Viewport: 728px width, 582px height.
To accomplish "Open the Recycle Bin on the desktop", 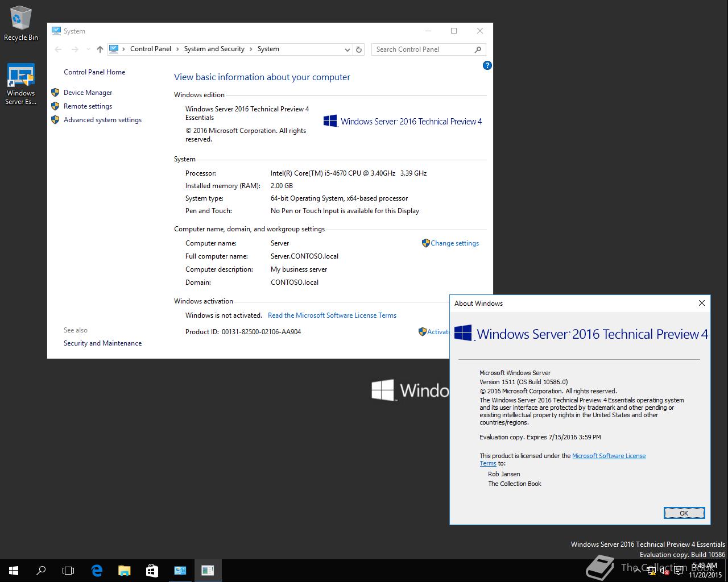I will (20, 18).
